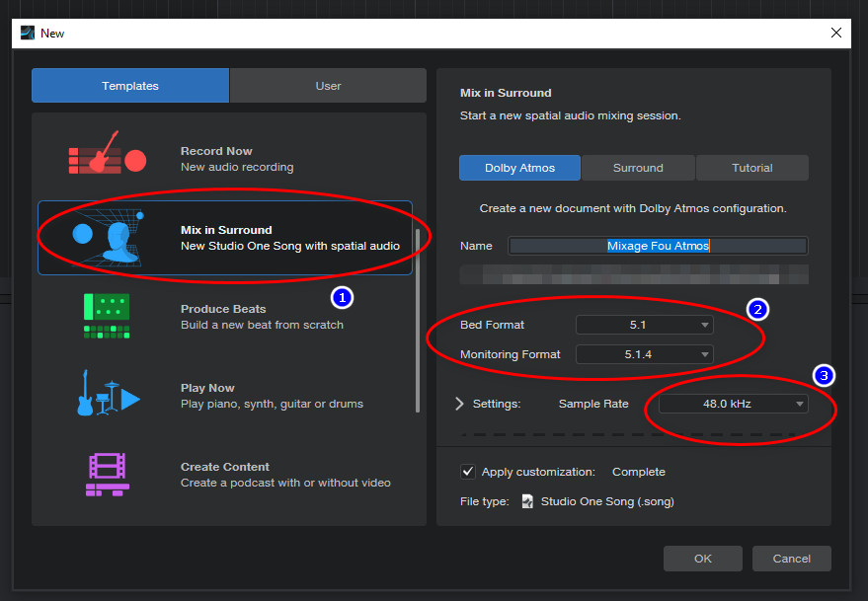Viewport: 868px width, 601px height.
Task: Open the Bed Format dropdown
Action: (x=645, y=325)
